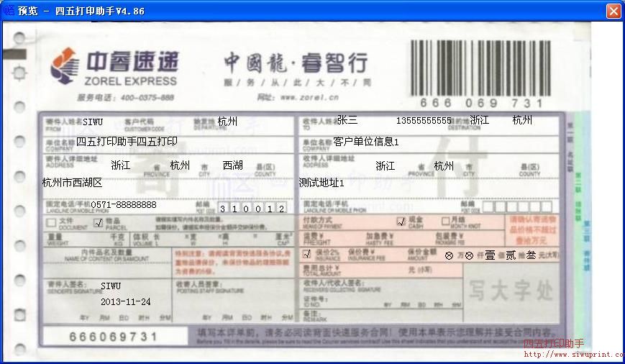The width and height of the screenshot is (625, 364).
Task: Click the 中国龍·睿智行 slogan heading
Action: click(x=296, y=63)
